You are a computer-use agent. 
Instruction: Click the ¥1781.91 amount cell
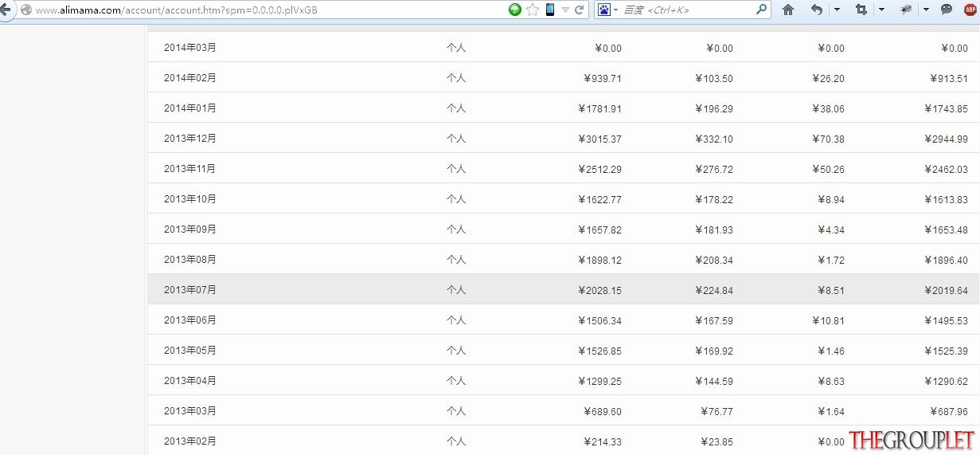tap(600, 108)
